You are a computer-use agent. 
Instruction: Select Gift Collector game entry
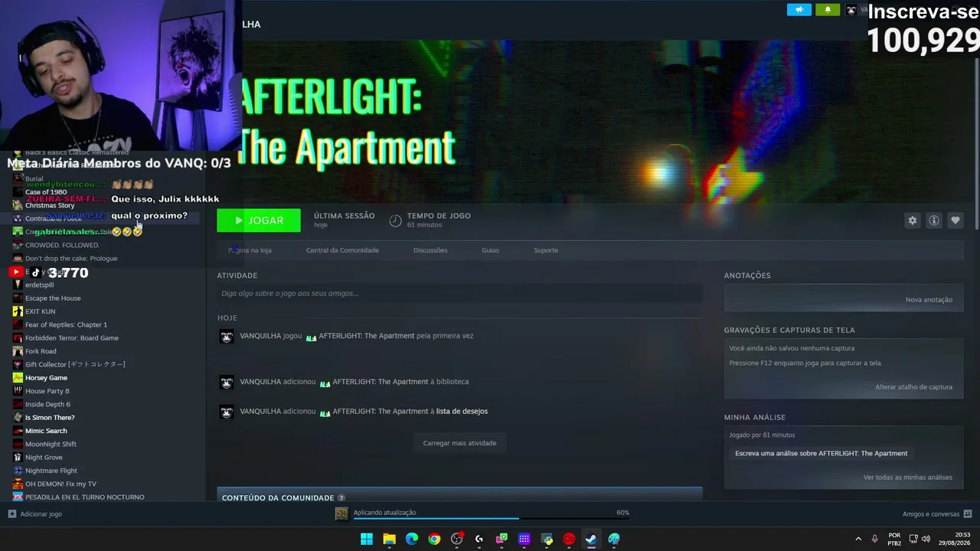pyautogui.click(x=75, y=364)
